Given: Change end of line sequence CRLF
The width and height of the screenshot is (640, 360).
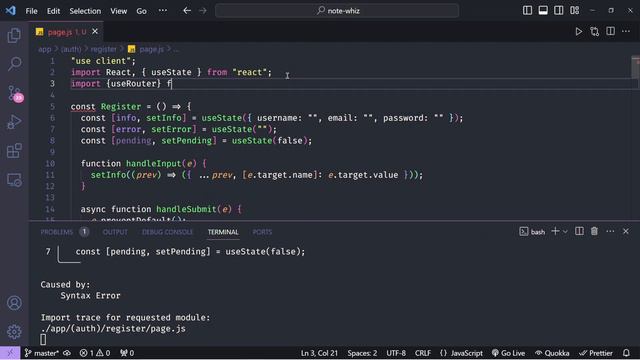Looking at the screenshot, I should [423, 353].
